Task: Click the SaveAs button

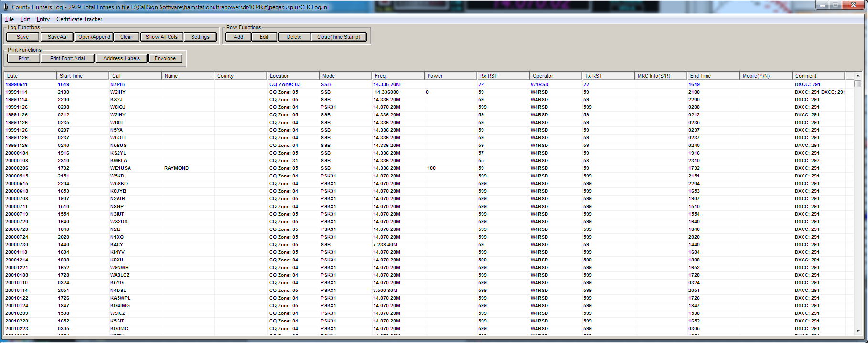Action: point(57,37)
